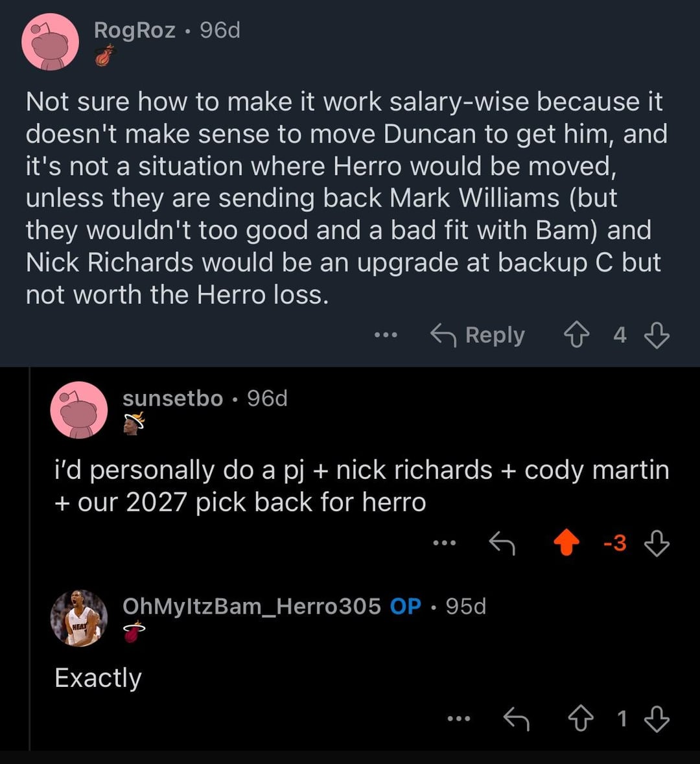
Task: Open the OhMyItzBam_Herro305 username link
Action: coord(251,607)
